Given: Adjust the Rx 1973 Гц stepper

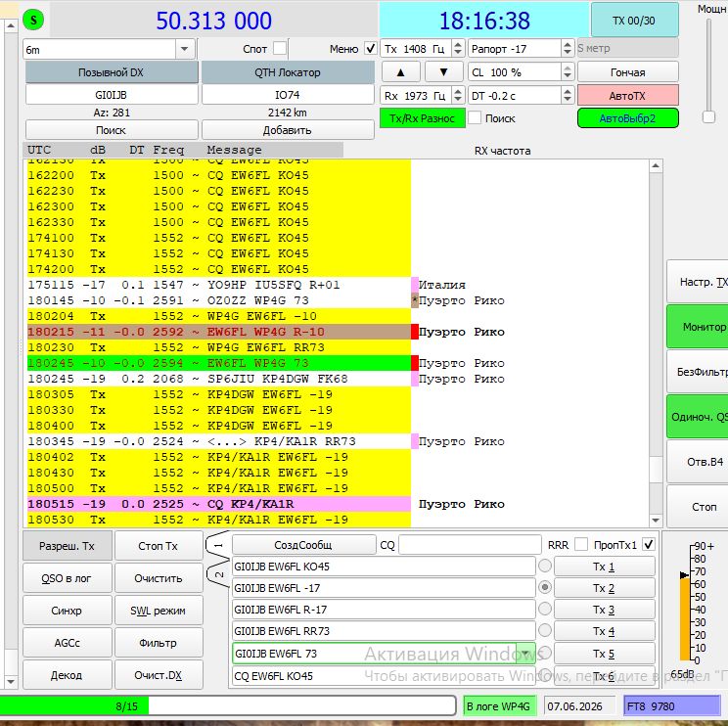Looking at the screenshot, I should coord(458,95).
